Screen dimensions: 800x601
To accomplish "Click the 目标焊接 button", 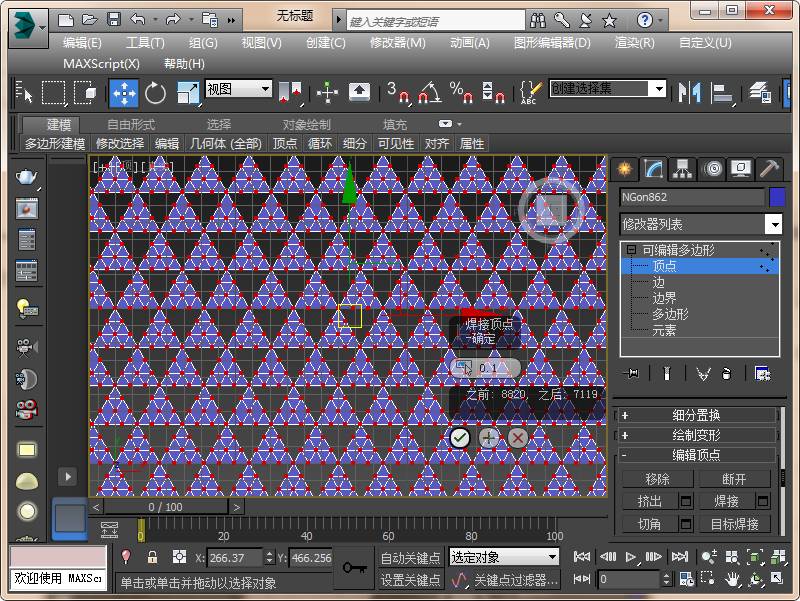I will [734, 524].
